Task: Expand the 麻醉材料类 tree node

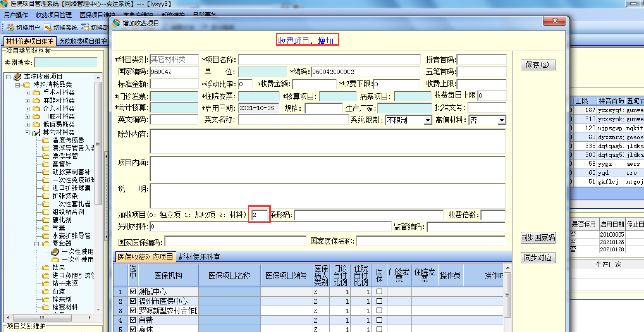Action: click(x=27, y=100)
